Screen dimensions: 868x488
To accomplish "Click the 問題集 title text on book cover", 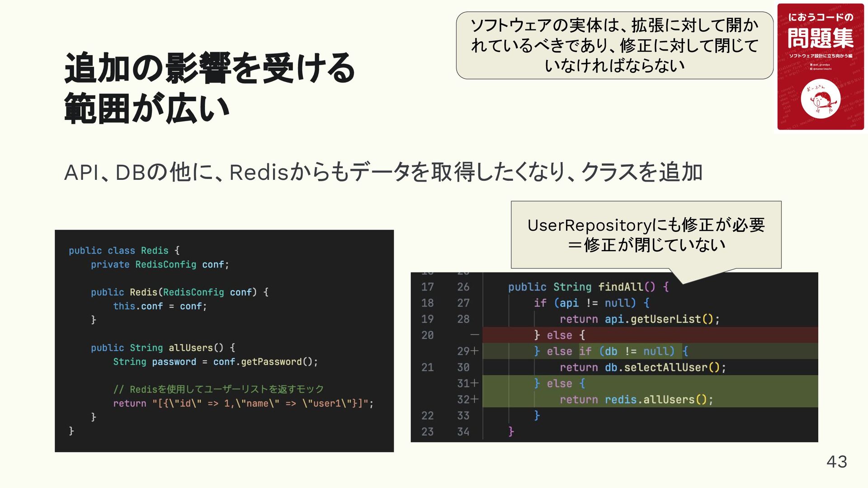I will [820, 38].
